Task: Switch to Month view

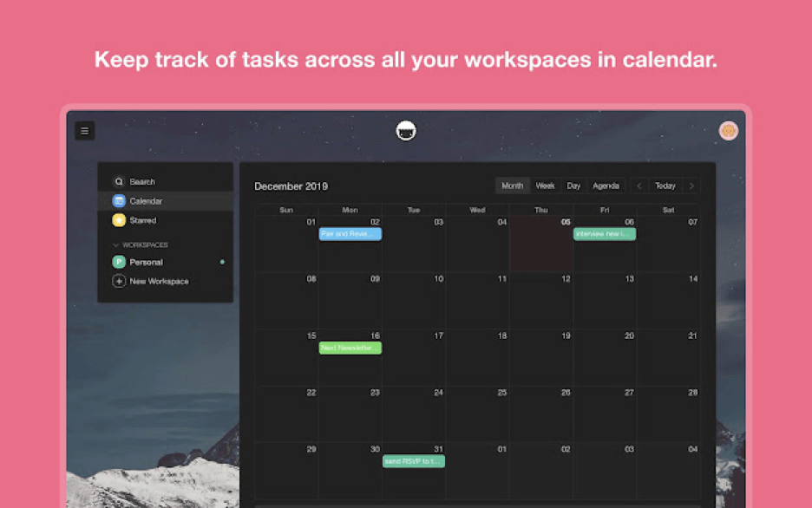Action: [513, 186]
